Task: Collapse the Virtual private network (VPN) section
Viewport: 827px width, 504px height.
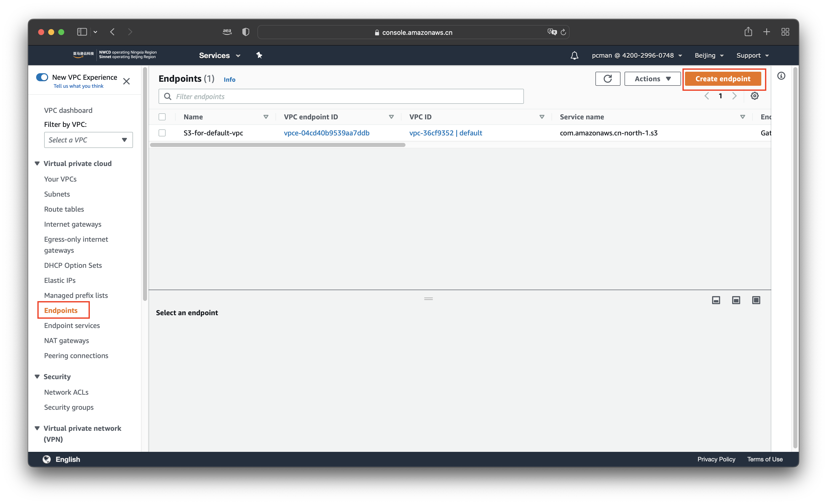Action: [x=37, y=428]
